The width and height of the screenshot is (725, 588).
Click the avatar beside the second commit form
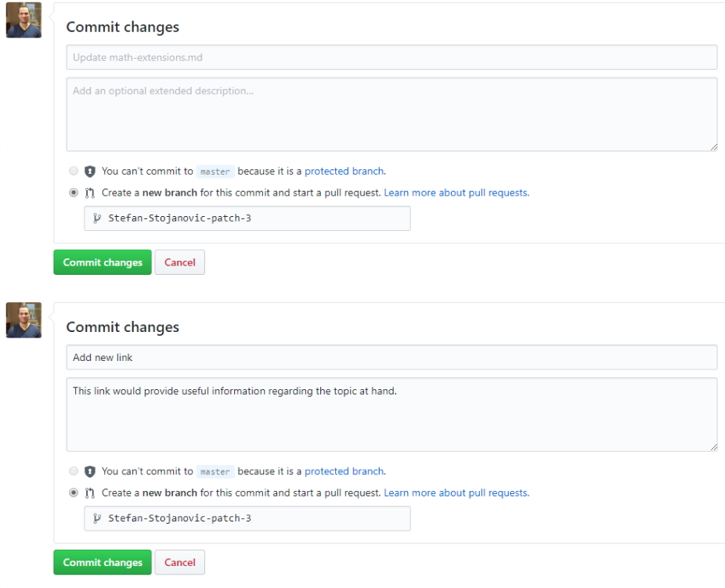[x=23, y=319]
